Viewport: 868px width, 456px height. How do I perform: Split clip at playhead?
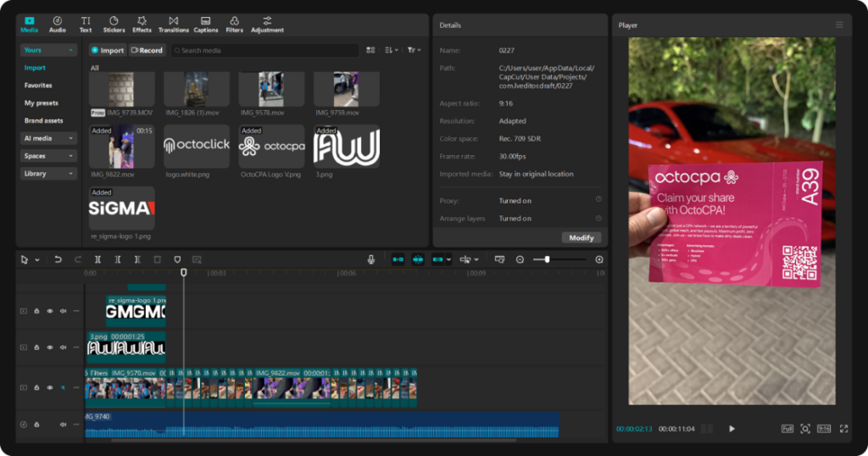point(97,259)
